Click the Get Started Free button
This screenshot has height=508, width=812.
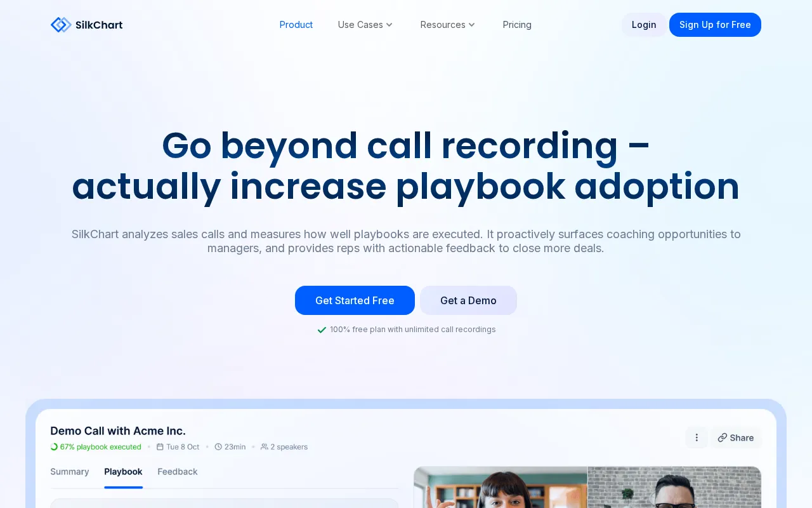tap(355, 300)
